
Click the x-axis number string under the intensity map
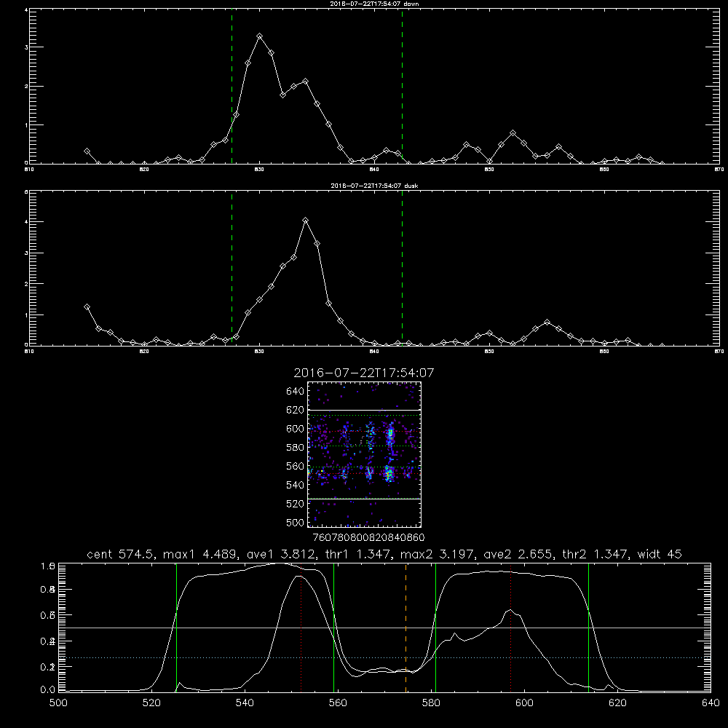[369, 537]
